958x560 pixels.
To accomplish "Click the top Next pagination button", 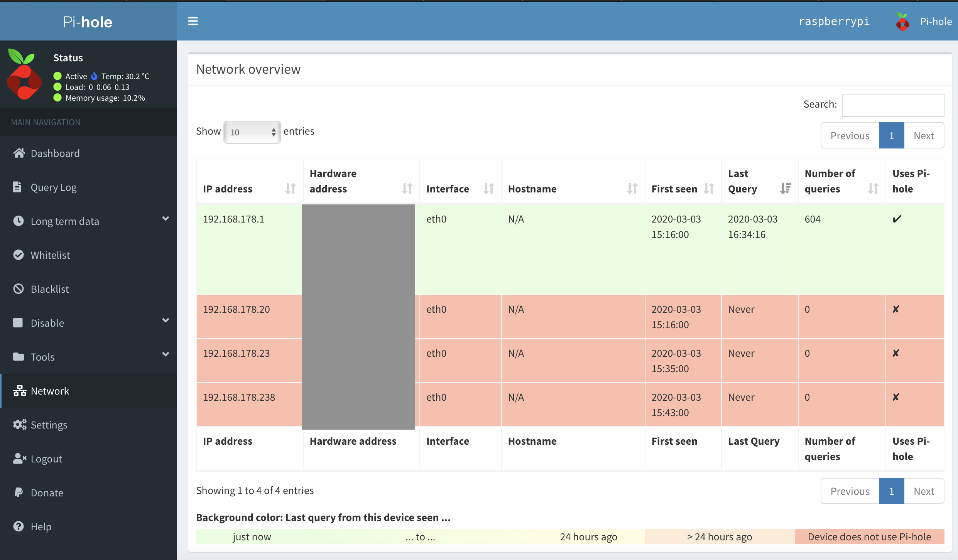I will [924, 135].
